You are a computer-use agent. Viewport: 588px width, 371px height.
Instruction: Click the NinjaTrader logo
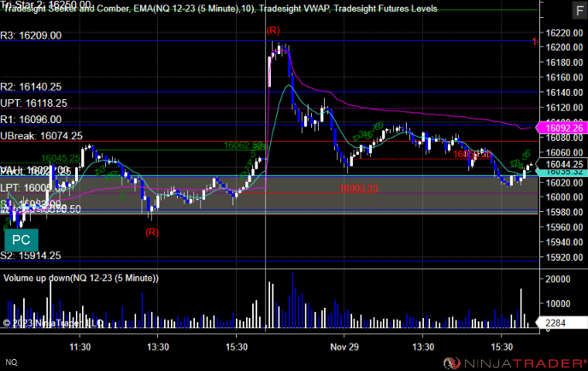tap(514, 363)
